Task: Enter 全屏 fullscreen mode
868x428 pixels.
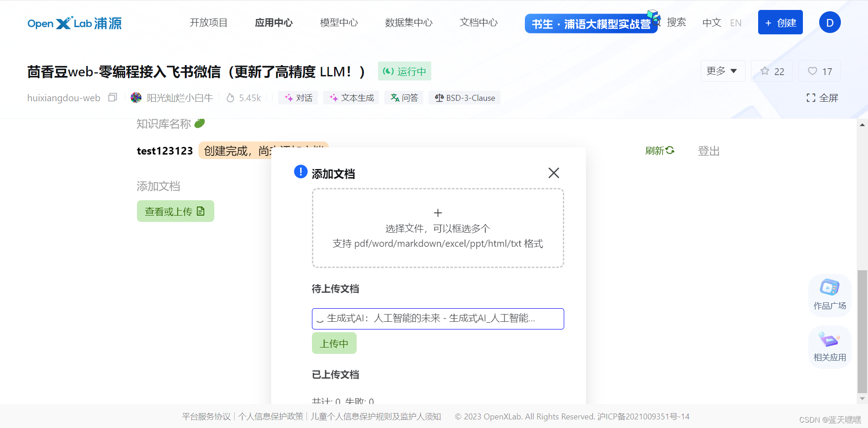Action: point(822,98)
